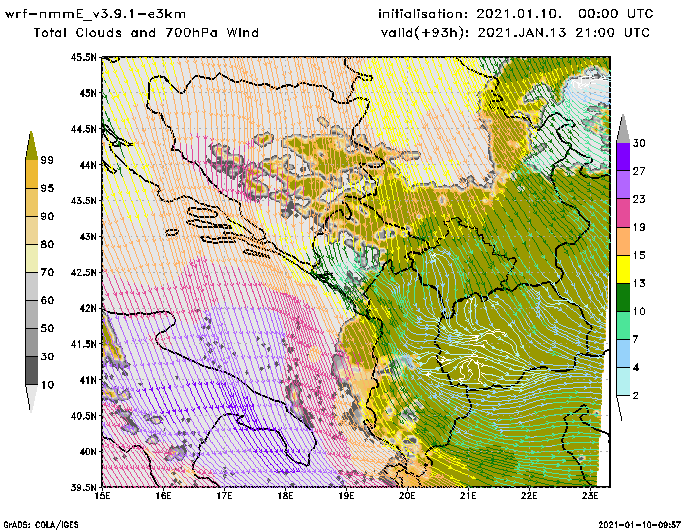700x530 pixels.
Task: Click the '45N' latitude axis label
Action: (x=88, y=93)
